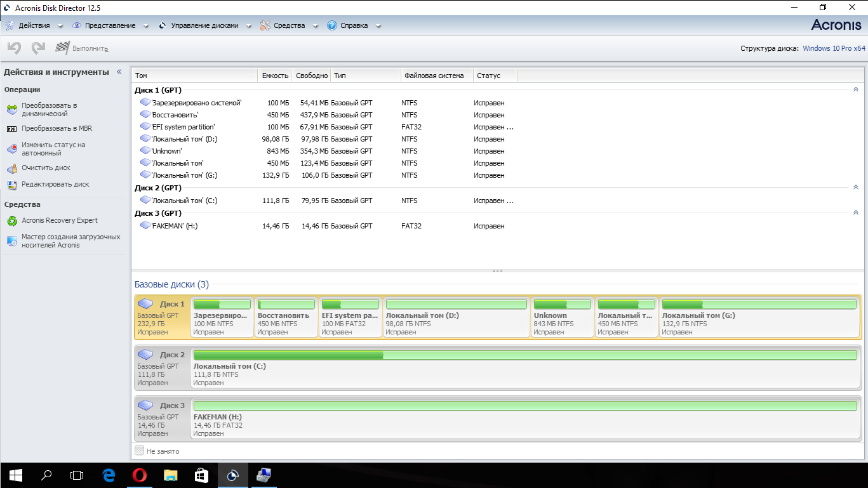Screen dimensions: 868x488
Task: Click Windows 10 Pro x64 disk structure link
Action: (x=834, y=48)
